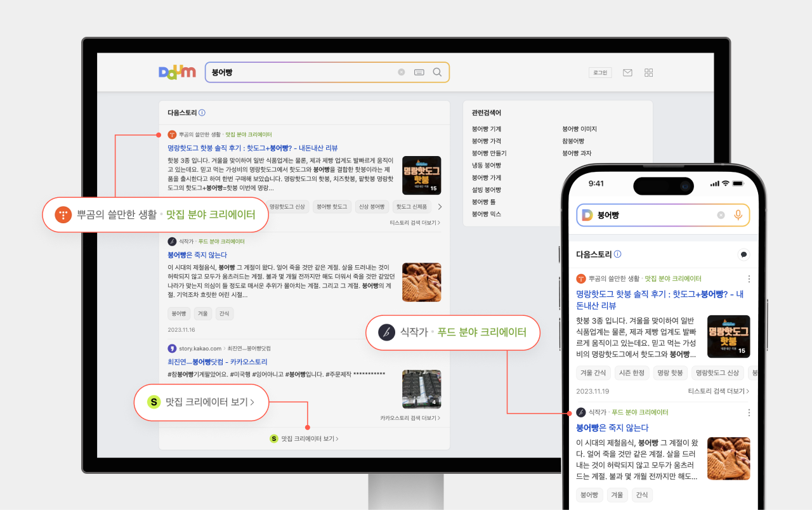Select the 핫도그 신제품 tag on desktop
The height and width of the screenshot is (510, 812).
pos(412,207)
